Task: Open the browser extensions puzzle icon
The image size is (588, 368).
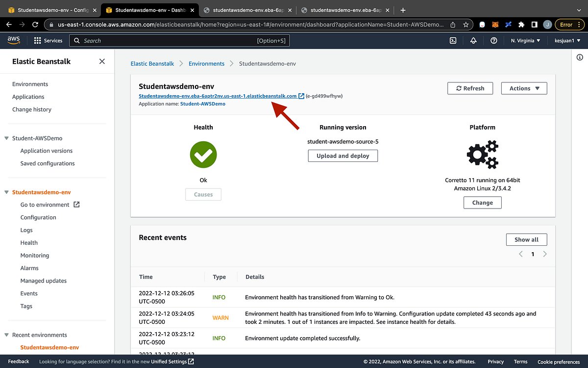Action: click(521, 24)
